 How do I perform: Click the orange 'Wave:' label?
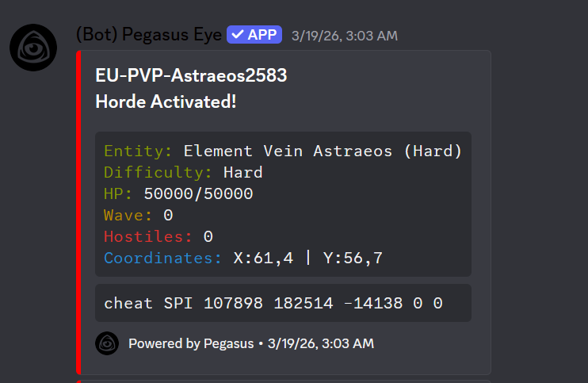128,215
